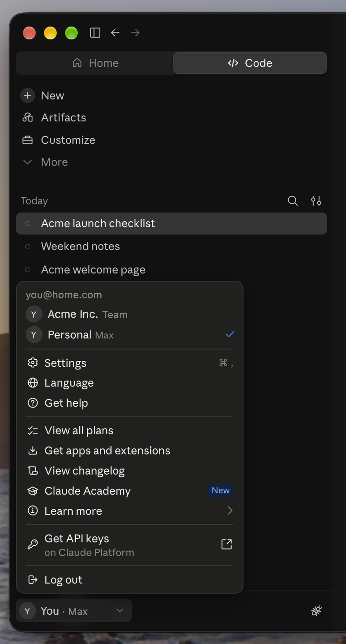Click the external link icon for API keys

226,544
